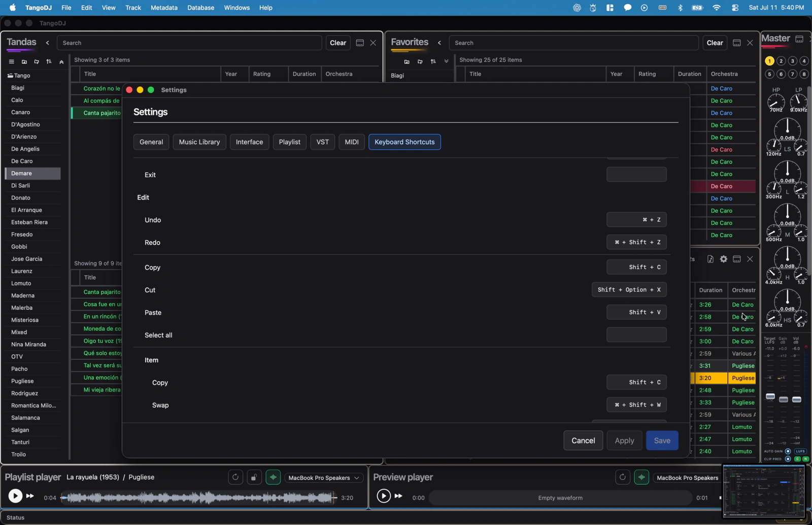
Task: Switch to Playlist settings tab
Action: tap(289, 142)
